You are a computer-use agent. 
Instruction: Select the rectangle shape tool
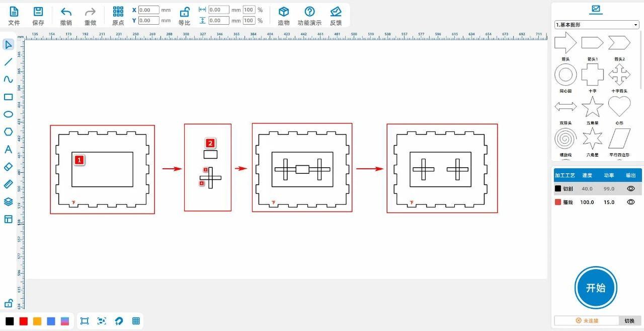(x=8, y=97)
